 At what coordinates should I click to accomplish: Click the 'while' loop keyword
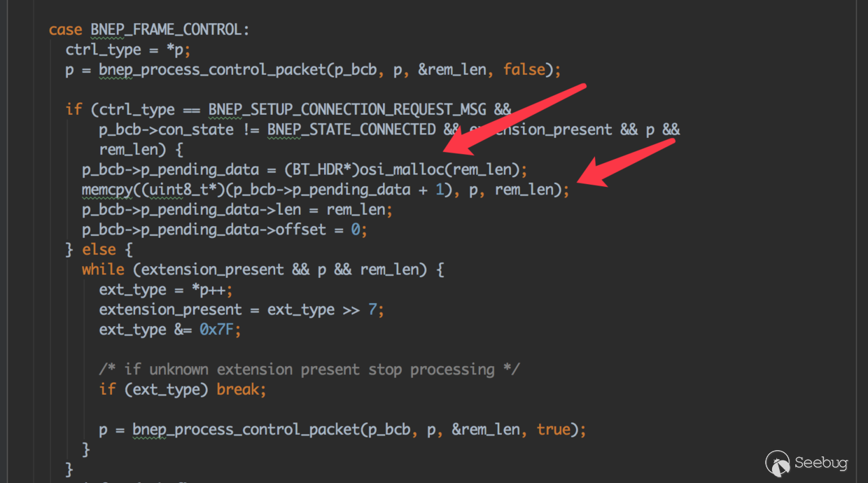[x=103, y=269]
